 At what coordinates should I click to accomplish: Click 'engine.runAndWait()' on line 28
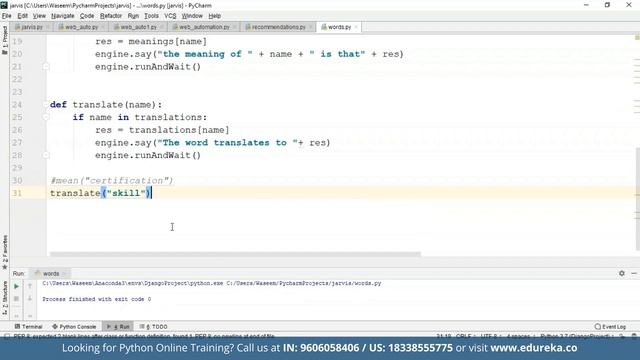(148, 156)
